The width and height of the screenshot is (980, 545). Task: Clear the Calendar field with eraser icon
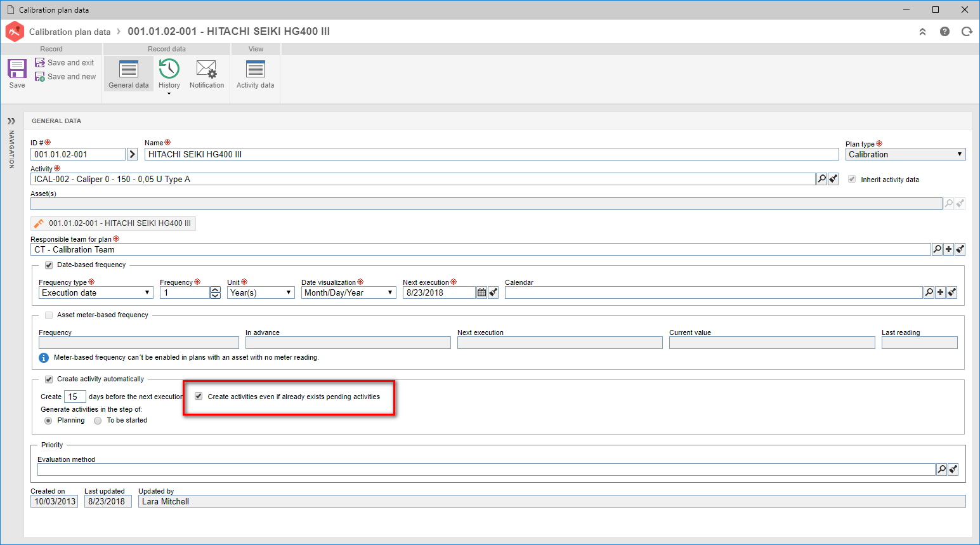pos(952,292)
